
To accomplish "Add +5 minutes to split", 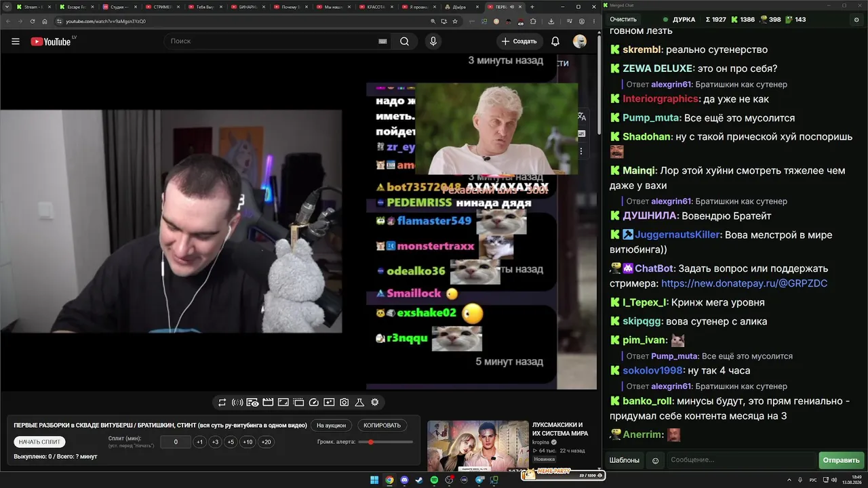I will [x=231, y=442].
